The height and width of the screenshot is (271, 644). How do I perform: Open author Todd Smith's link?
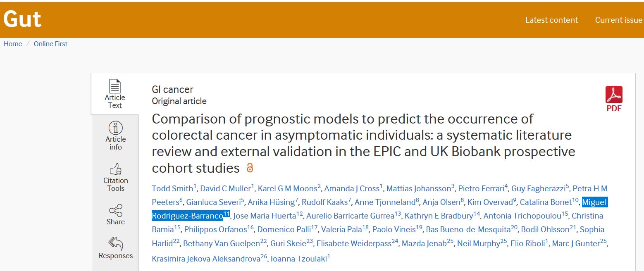(172, 189)
